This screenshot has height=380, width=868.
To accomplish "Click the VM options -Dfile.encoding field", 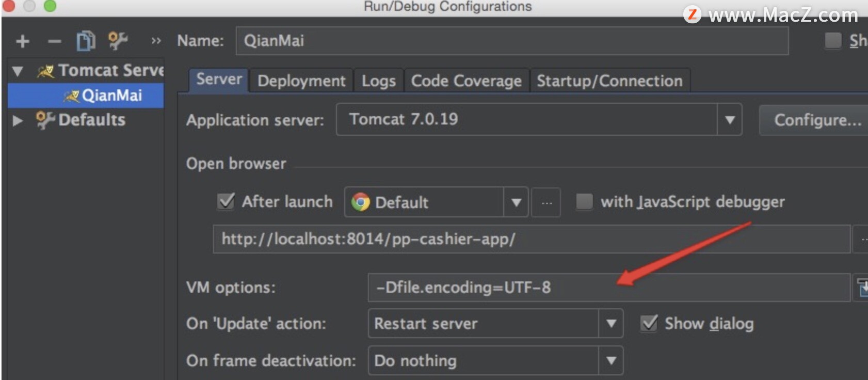I will [609, 288].
